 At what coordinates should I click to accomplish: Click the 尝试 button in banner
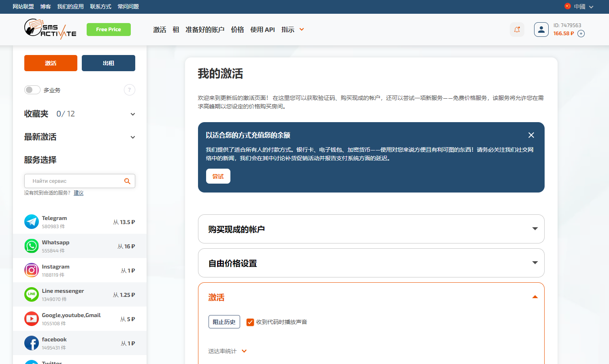pyautogui.click(x=218, y=176)
